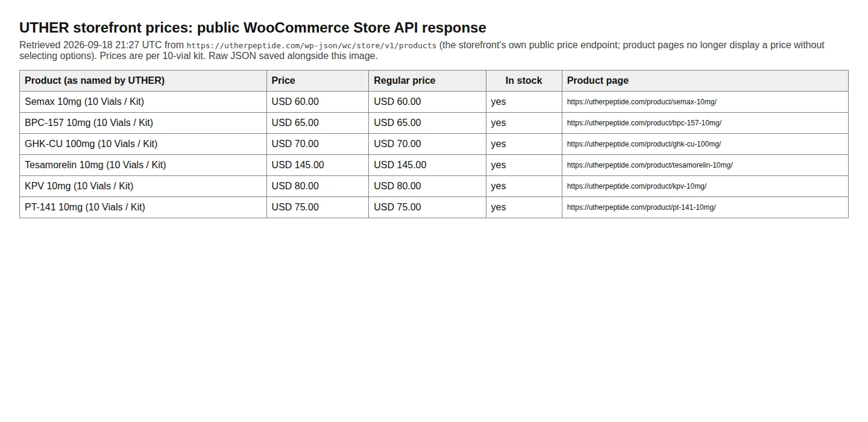The height and width of the screenshot is (422, 868).
Task: Click BPC-157 regular price 'USD 65.00'
Action: (397, 122)
